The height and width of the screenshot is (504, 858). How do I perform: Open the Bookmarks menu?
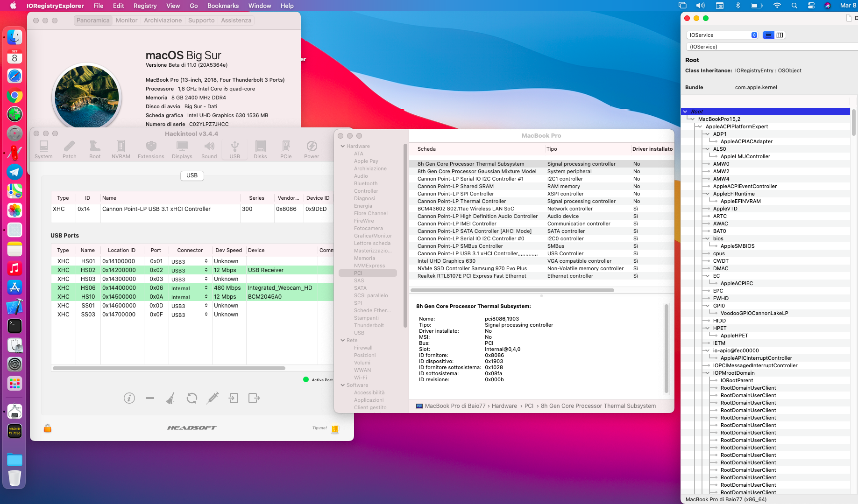coord(223,6)
